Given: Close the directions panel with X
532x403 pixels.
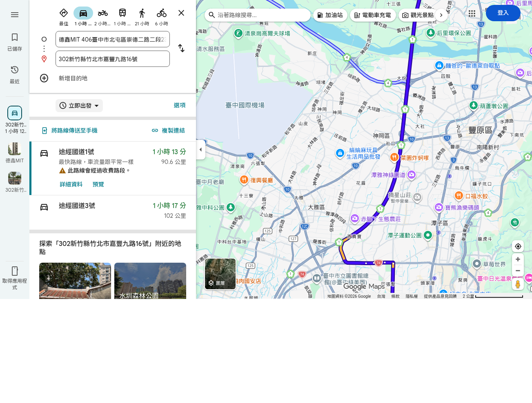Looking at the screenshot, I should (181, 13).
